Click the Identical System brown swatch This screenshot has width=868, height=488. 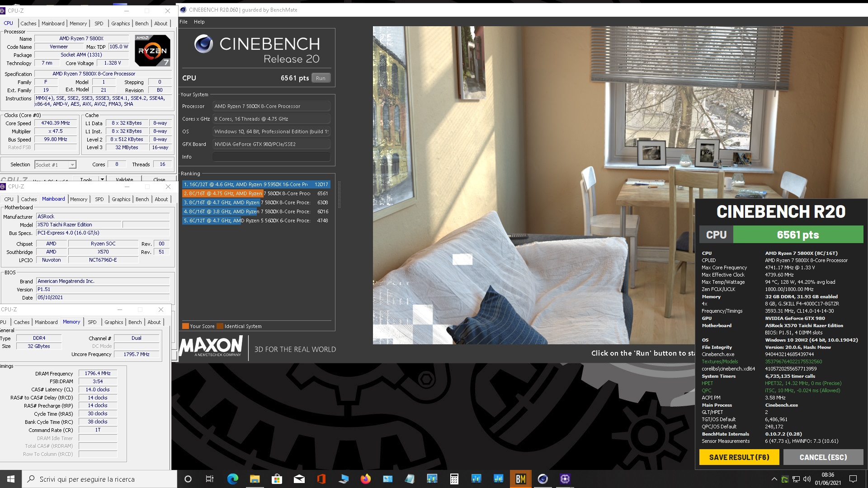pos(220,326)
